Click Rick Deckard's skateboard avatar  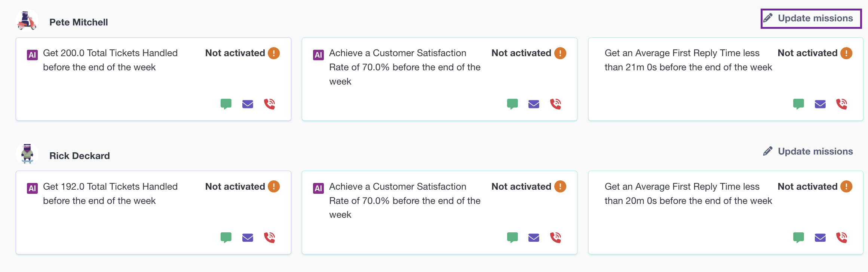pos(27,154)
